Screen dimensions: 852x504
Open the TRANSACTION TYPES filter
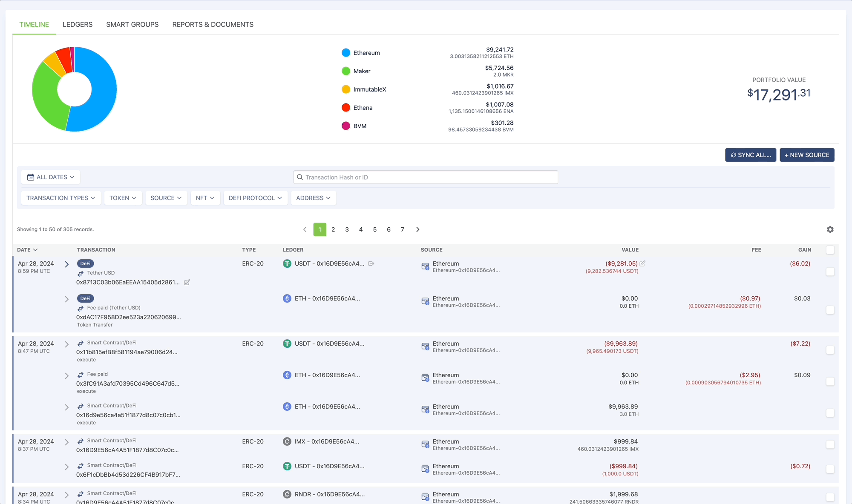[61, 198]
